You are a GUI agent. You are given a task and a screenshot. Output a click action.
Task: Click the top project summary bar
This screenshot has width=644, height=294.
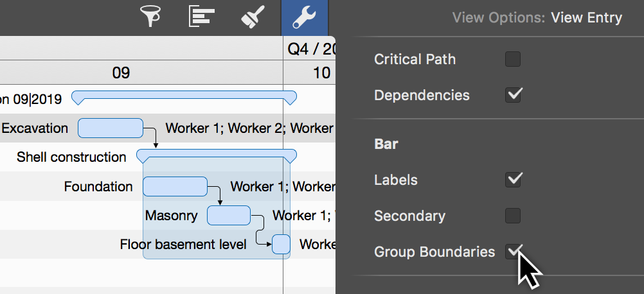(x=184, y=96)
